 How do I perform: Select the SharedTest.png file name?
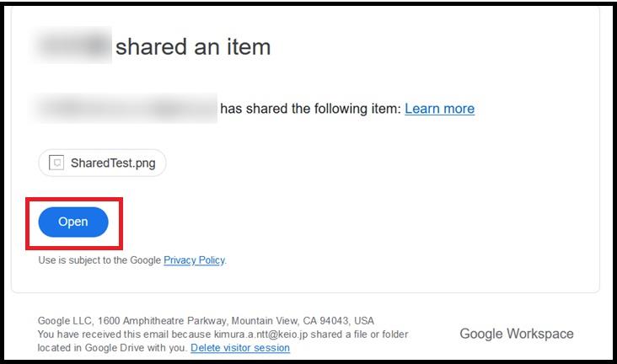113,163
